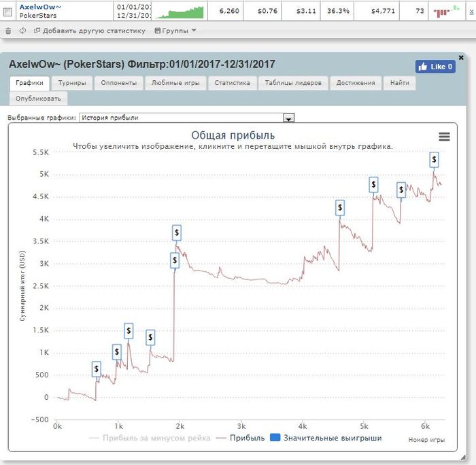Open the chart hamburger export menu

tap(444, 137)
